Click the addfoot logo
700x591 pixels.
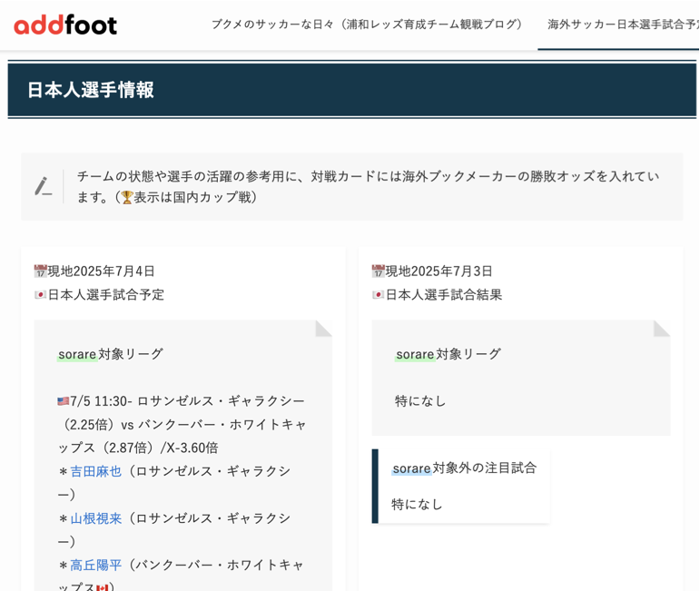tap(65, 25)
